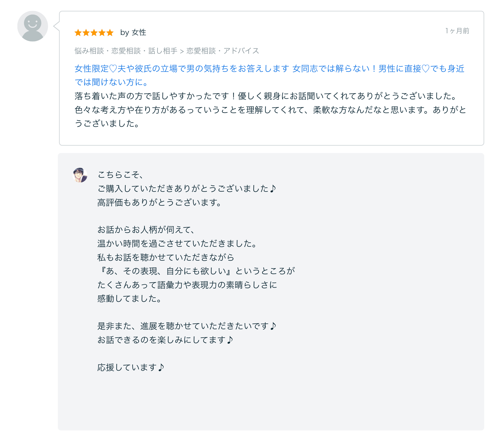Click the breadcrumb separator arrow
Viewport: 504px width, 436px height.
pyautogui.click(x=181, y=51)
